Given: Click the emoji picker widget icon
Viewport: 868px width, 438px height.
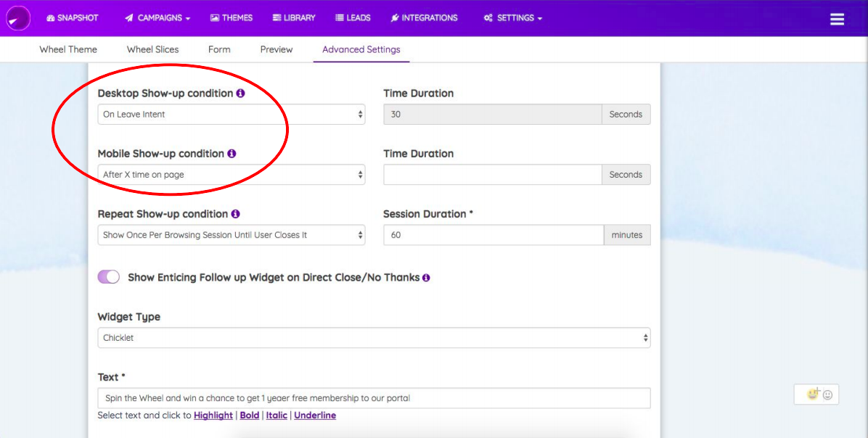Looking at the screenshot, I should (x=816, y=394).
